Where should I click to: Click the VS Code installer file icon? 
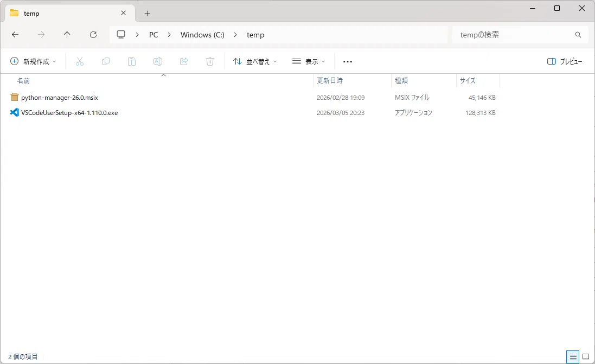pos(15,113)
